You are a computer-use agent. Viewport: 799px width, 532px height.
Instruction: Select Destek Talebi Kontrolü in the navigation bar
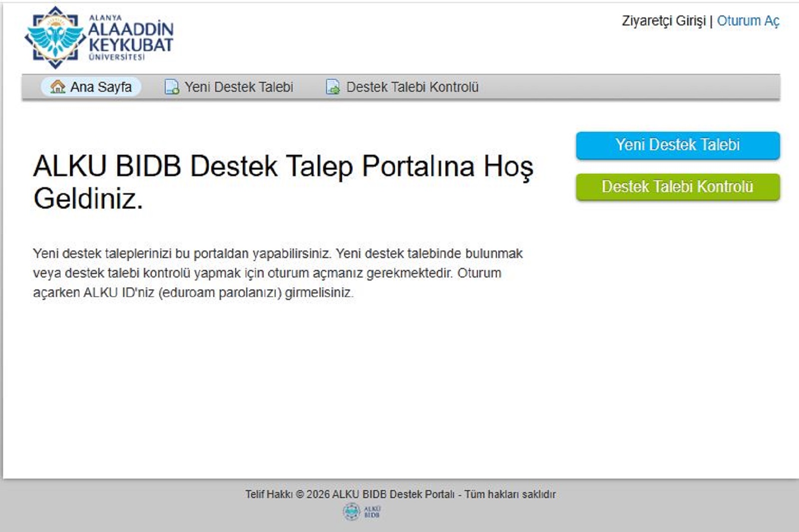(402, 87)
